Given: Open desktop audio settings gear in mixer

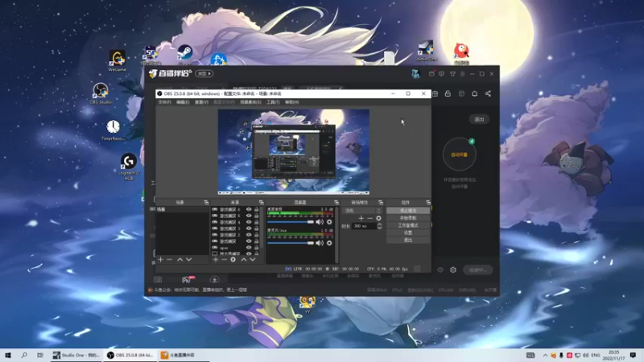Looking at the screenshot, I should (x=329, y=222).
